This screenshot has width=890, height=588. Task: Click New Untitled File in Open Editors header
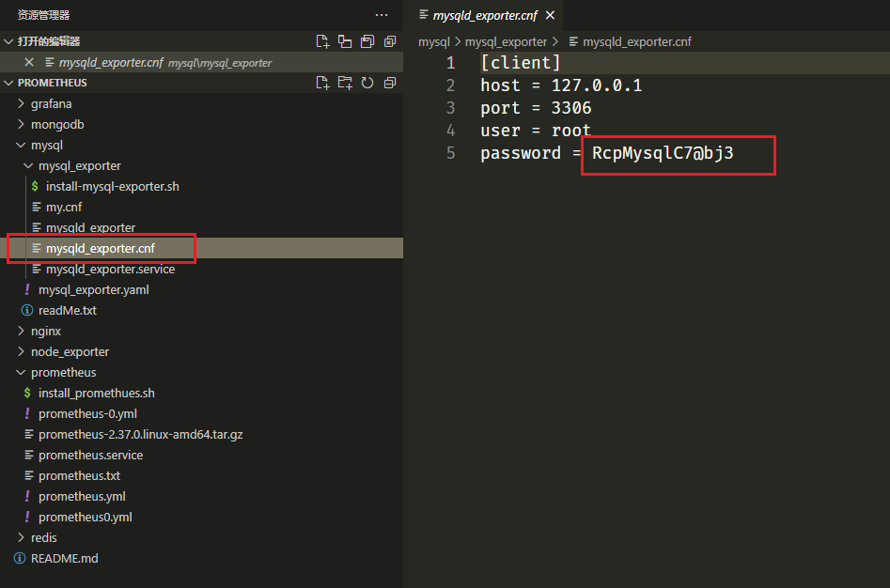322,41
